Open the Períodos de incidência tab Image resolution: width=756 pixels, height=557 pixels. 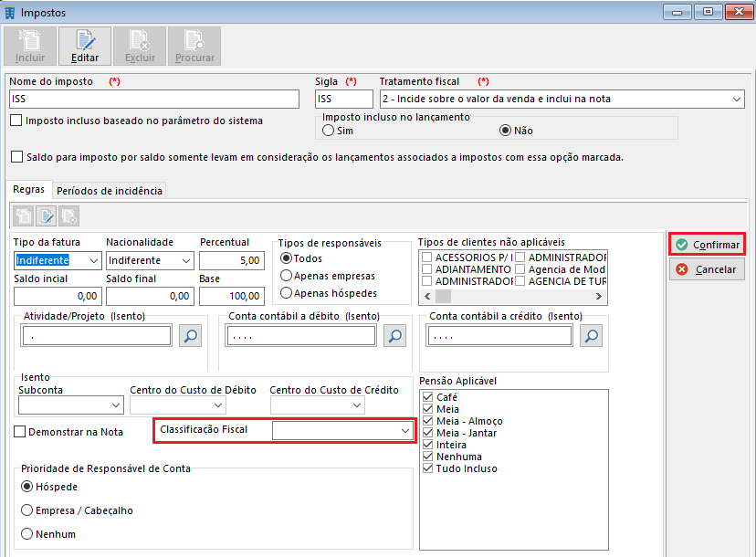110,191
